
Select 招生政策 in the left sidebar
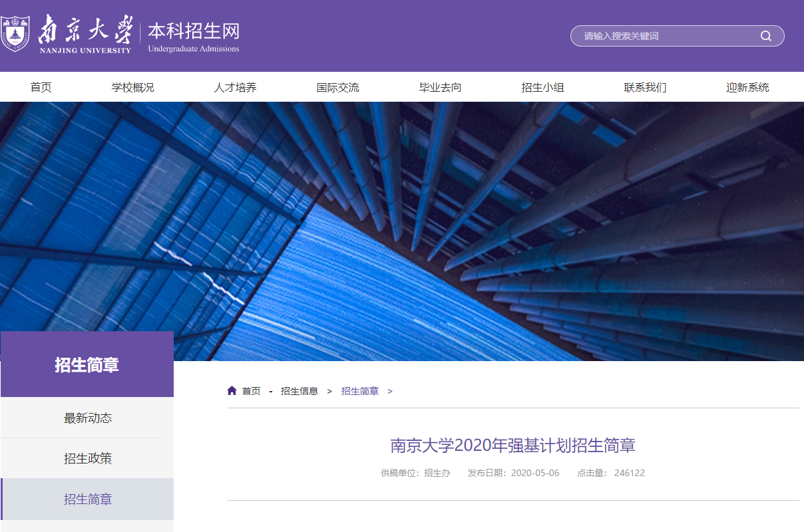tap(88, 459)
